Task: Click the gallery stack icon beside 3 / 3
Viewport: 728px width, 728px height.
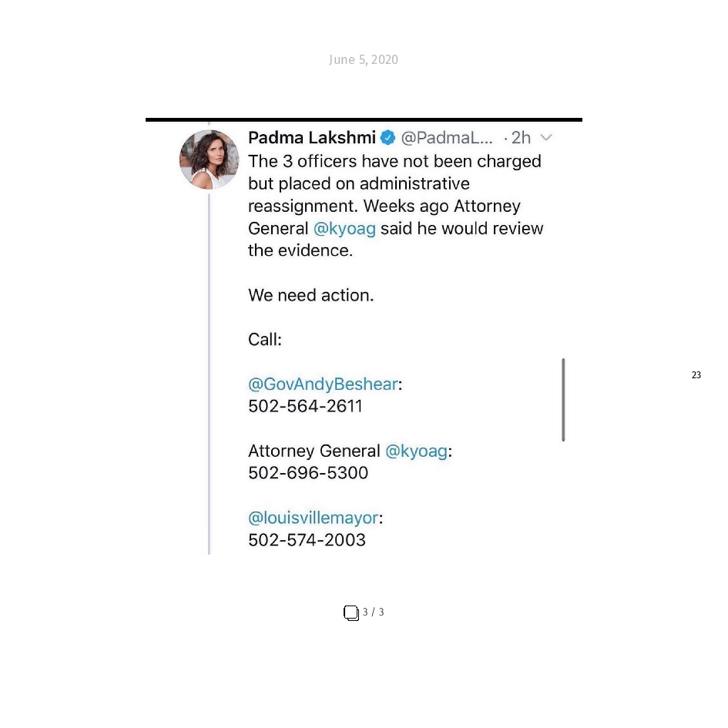Action: click(351, 613)
